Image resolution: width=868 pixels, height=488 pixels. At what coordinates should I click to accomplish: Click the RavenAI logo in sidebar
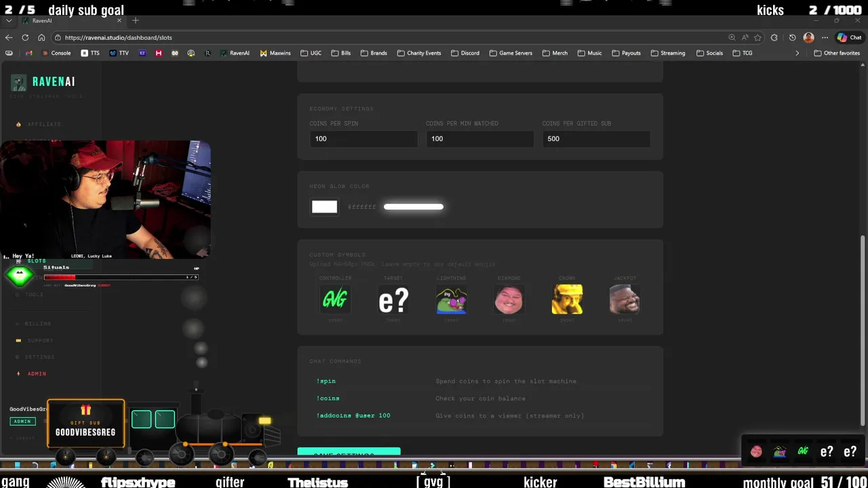click(43, 82)
